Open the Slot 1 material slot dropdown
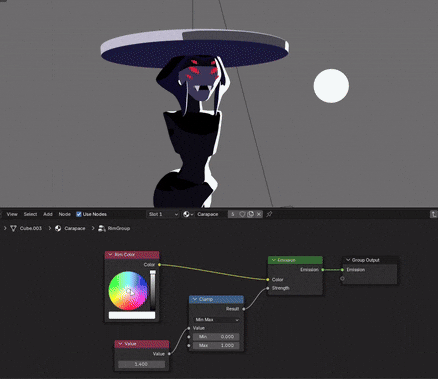This screenshot has height=379, width=438. [163, 214]
